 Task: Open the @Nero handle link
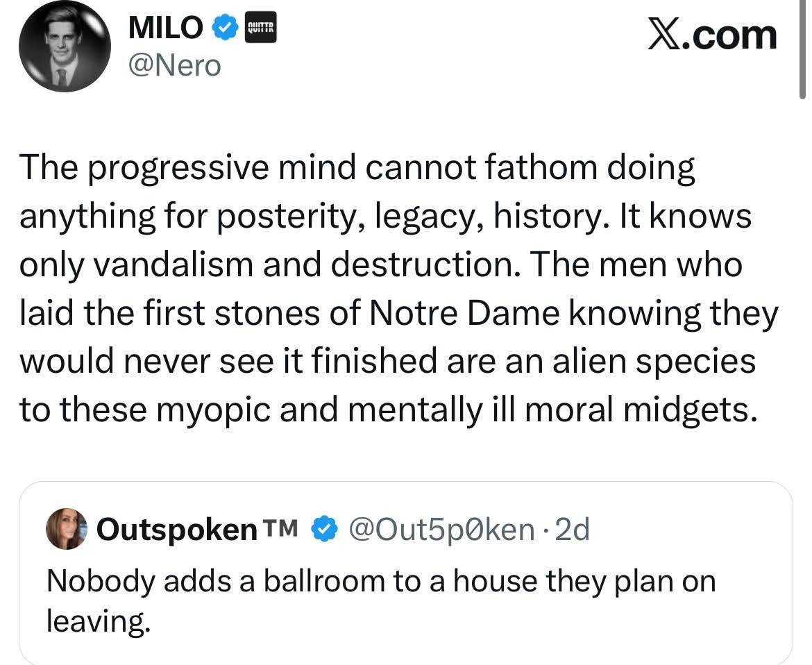point(174,66)
